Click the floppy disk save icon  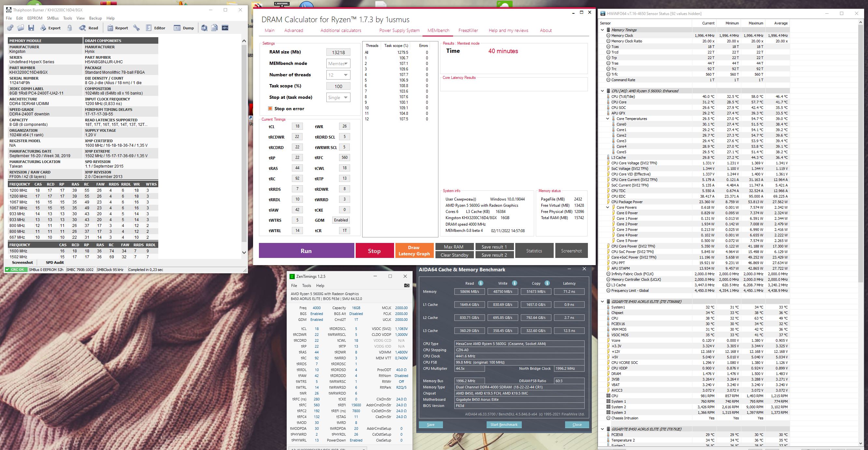[31, 28]
